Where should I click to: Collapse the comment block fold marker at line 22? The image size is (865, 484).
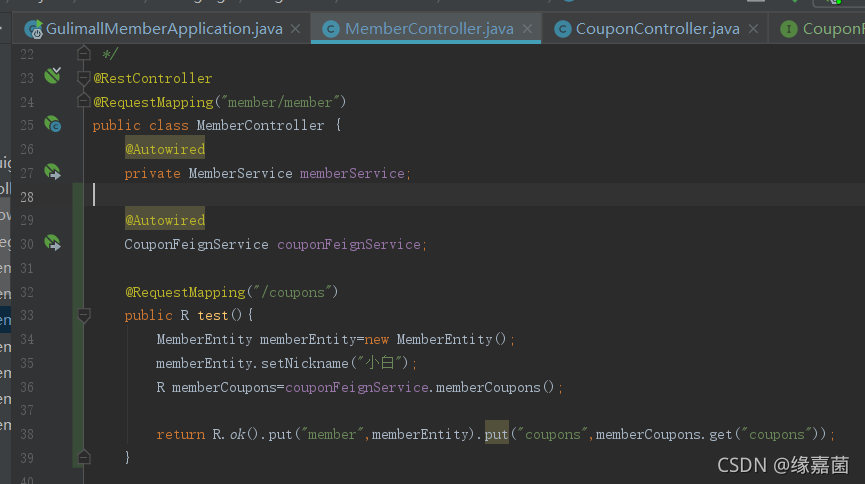point(84,54)
